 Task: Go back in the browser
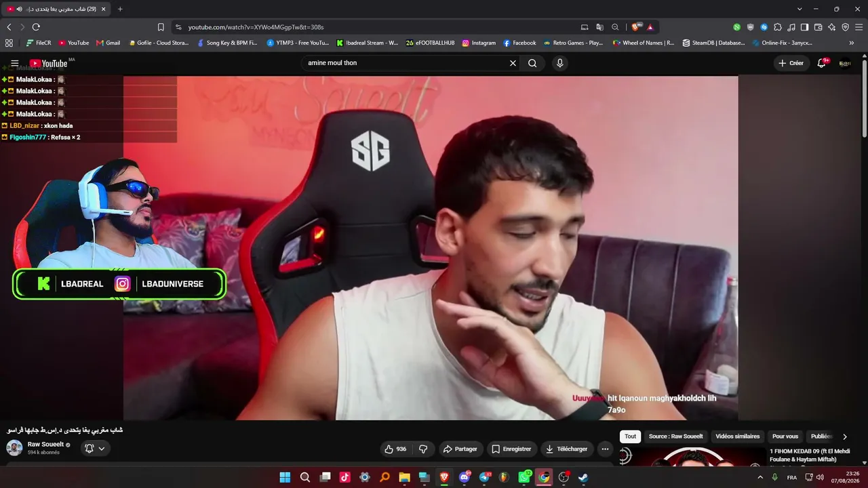[9, 27]
